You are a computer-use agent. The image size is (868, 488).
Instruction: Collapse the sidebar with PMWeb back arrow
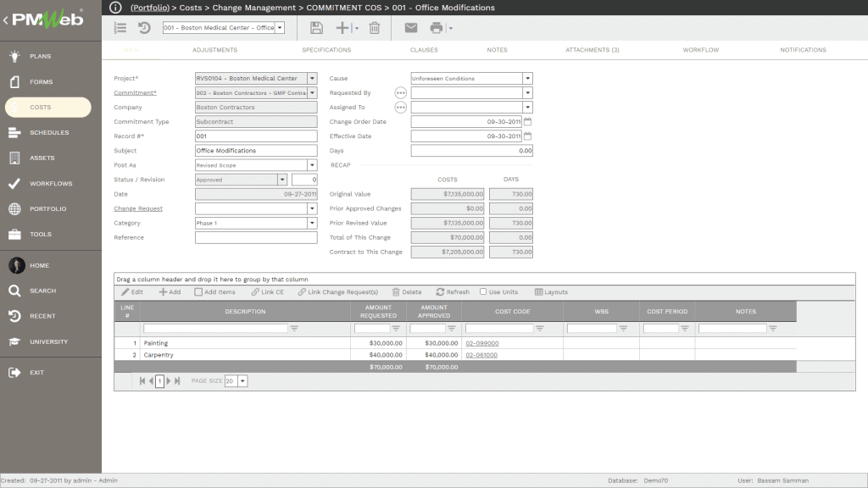tap(6, 20)
